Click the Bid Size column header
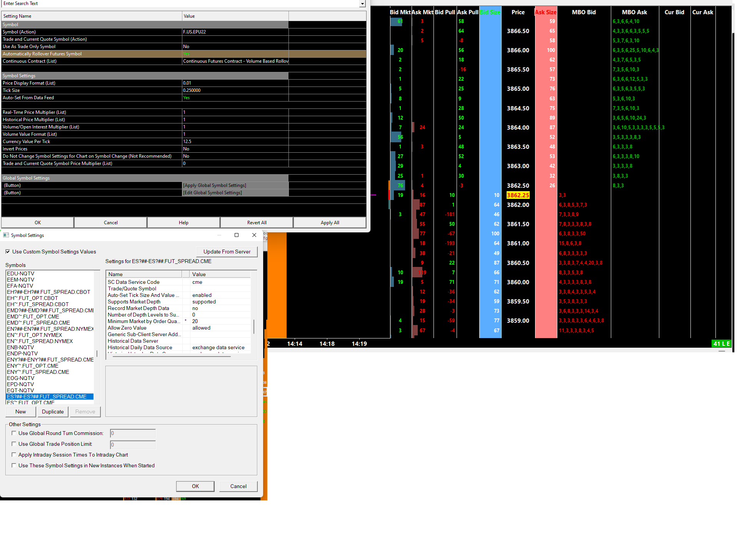The image size is (747, 560). point(490,12)
